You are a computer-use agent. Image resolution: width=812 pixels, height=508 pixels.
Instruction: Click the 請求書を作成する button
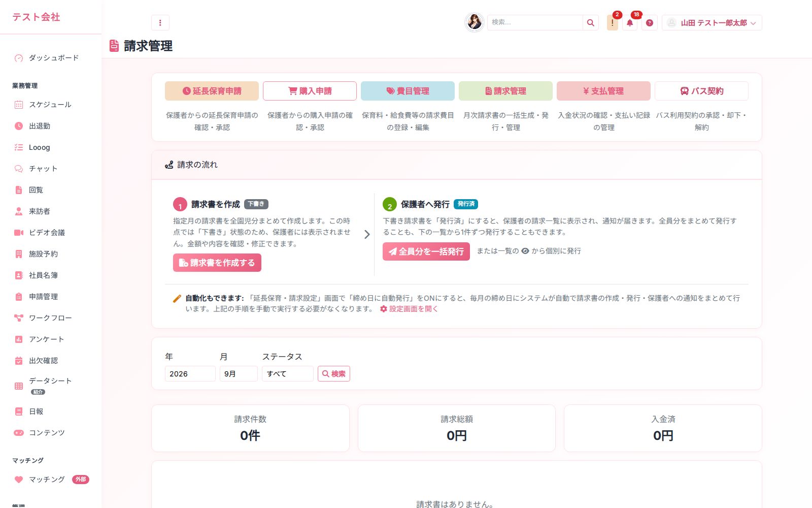pyautogui.click(x=217, y=263)
